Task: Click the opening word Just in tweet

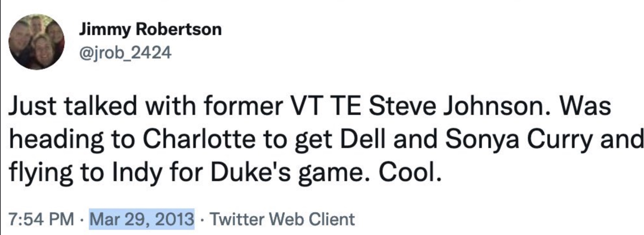Action: pos(33,106)
